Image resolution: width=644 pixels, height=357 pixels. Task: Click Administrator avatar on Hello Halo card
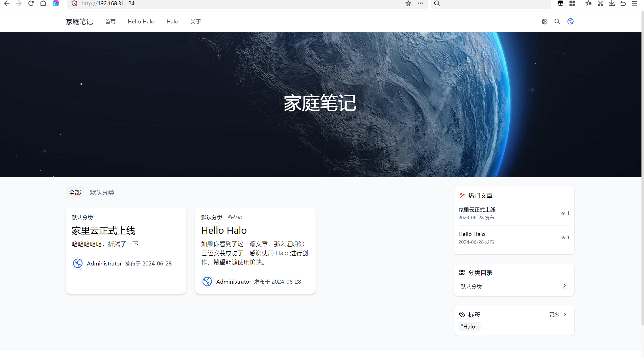(x=207, y=282)
